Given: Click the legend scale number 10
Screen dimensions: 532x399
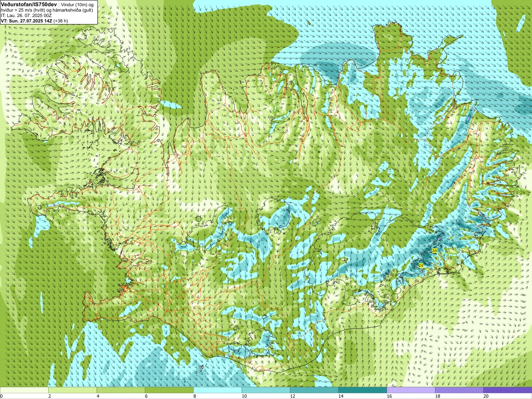Looking at the screenshot, I should 244,396.
